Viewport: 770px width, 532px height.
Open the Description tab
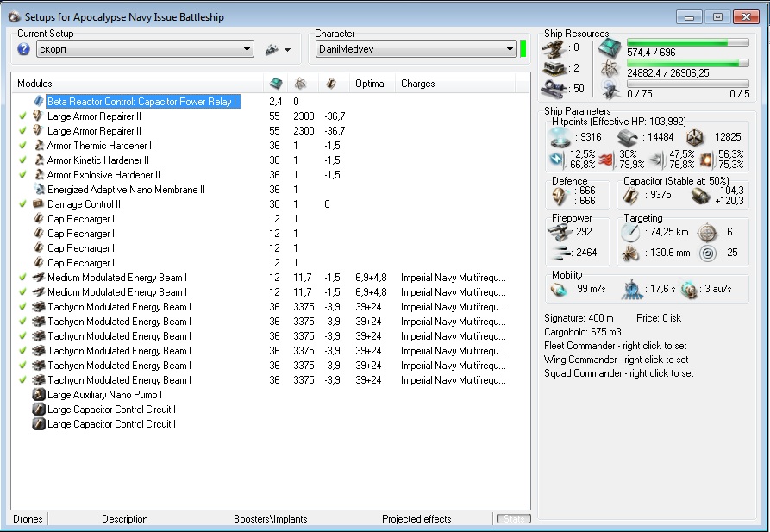coord(125,519)
